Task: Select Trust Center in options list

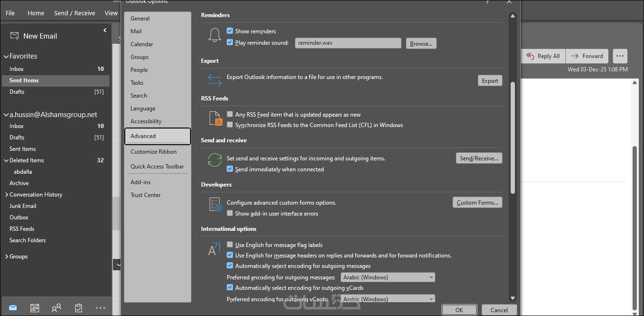Action: click(x=146, y=195)
